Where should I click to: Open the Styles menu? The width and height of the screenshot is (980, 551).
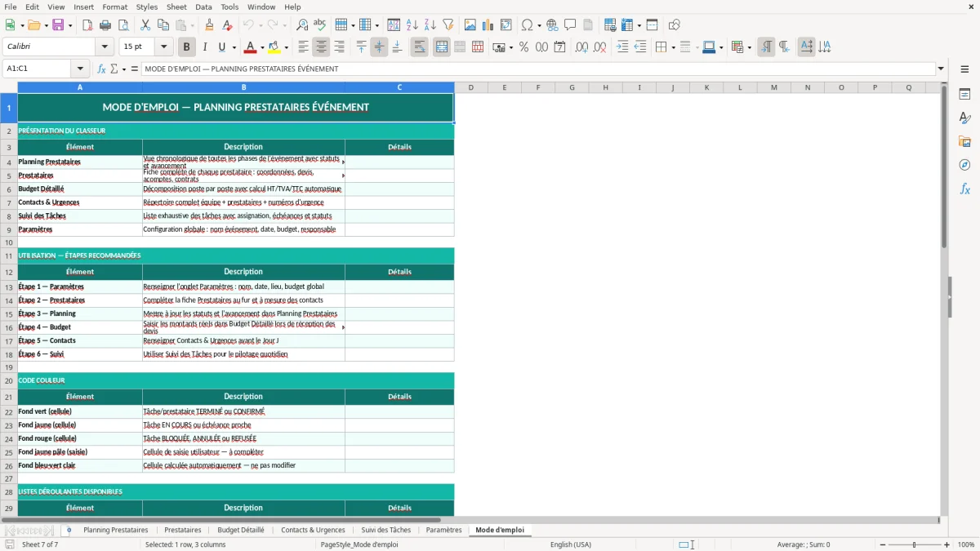(147, 7)
